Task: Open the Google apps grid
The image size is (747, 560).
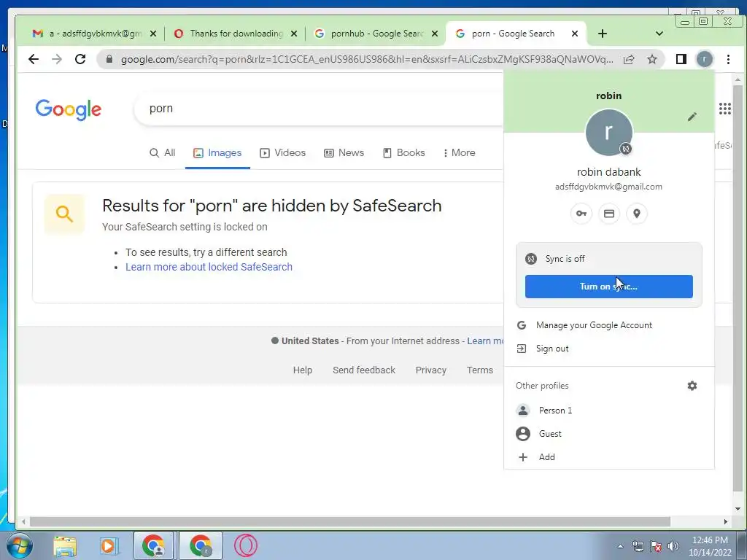Action: pyautogui.click(x=724, y=109)
